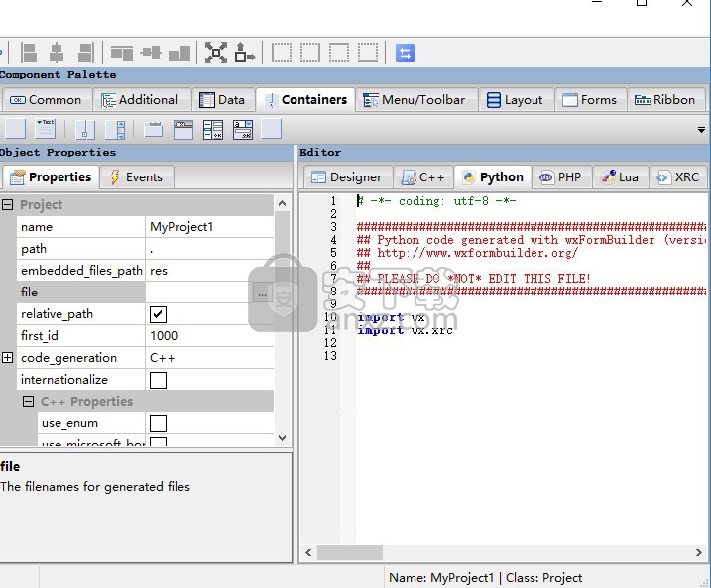Select the Python editor tab
The width and height of the screenshot is (711, 588).
(x=493, y=177)
